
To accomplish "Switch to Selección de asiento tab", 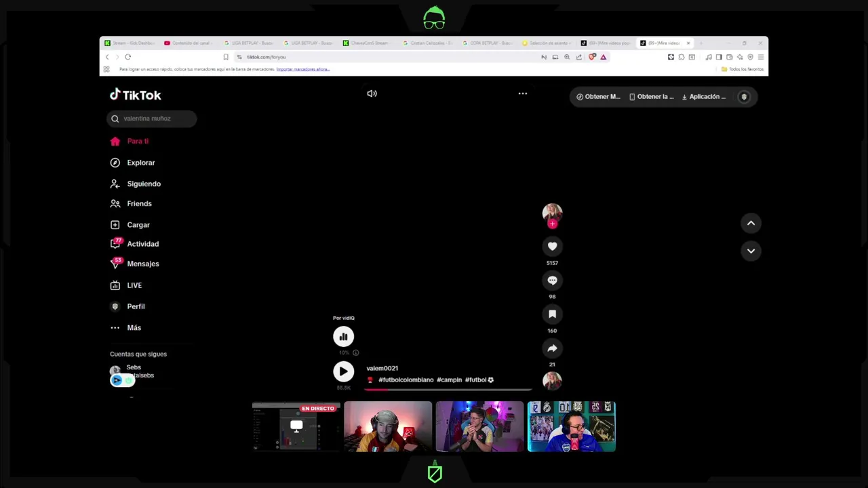I will point(547,43).
